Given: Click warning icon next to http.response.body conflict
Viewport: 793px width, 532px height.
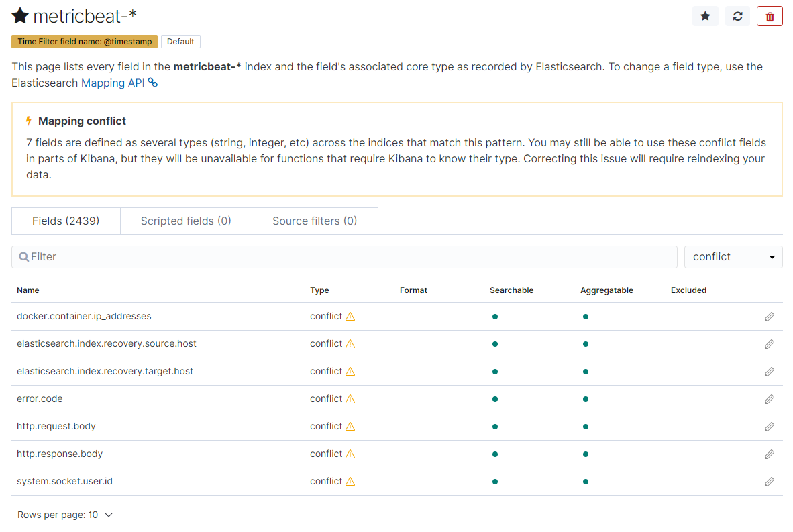Looking at the screenshot, I should coord(350,454).
